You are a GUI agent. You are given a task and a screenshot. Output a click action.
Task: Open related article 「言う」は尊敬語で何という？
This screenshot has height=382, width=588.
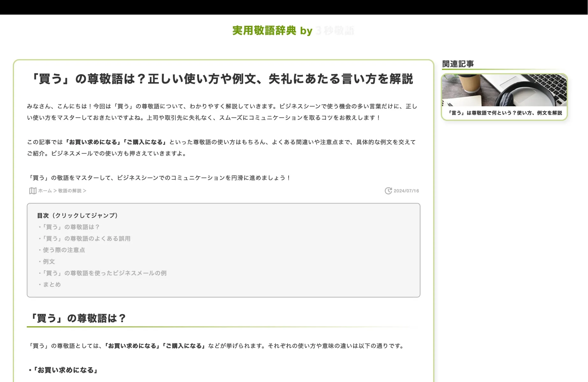pos(505,113)
